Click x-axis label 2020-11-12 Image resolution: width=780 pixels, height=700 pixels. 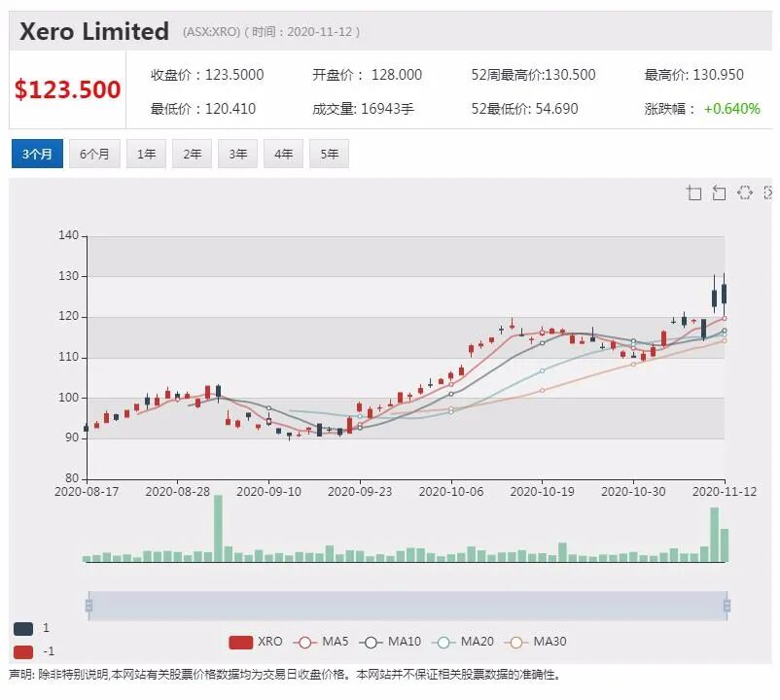(x=725, y=492)
